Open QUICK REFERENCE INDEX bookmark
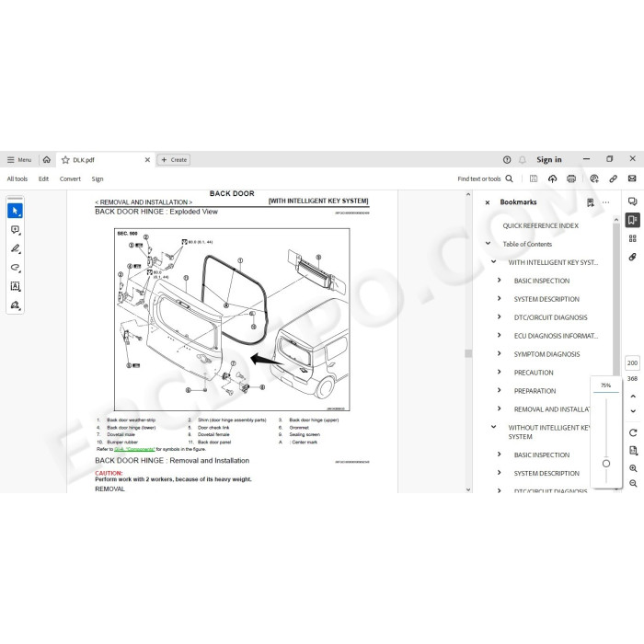644x644 pixels. (541, 226)
